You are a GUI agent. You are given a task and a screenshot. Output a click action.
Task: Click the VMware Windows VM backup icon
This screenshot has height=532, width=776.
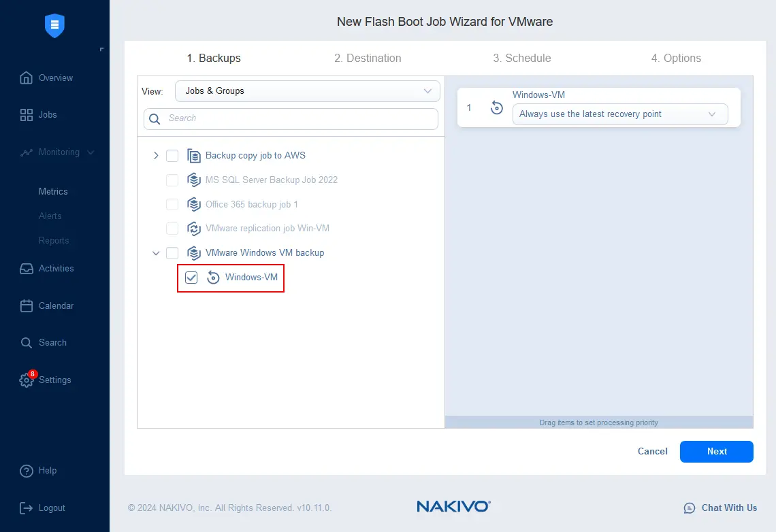(193, 252)
